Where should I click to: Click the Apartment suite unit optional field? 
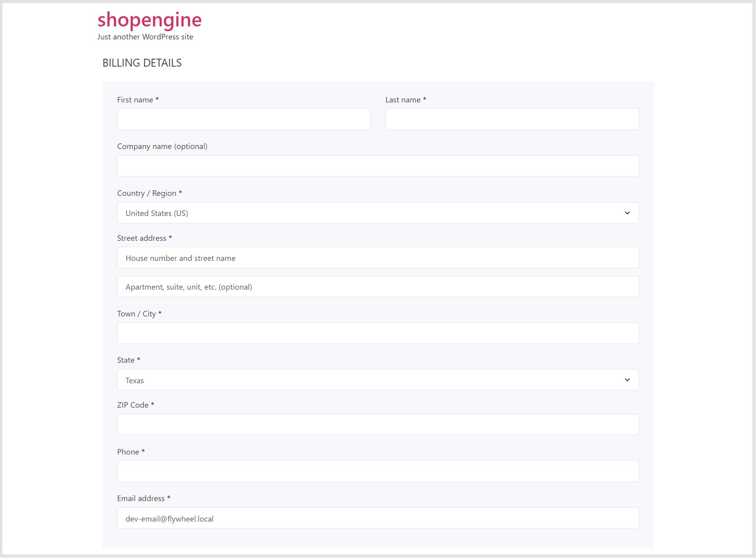(378, 286)
